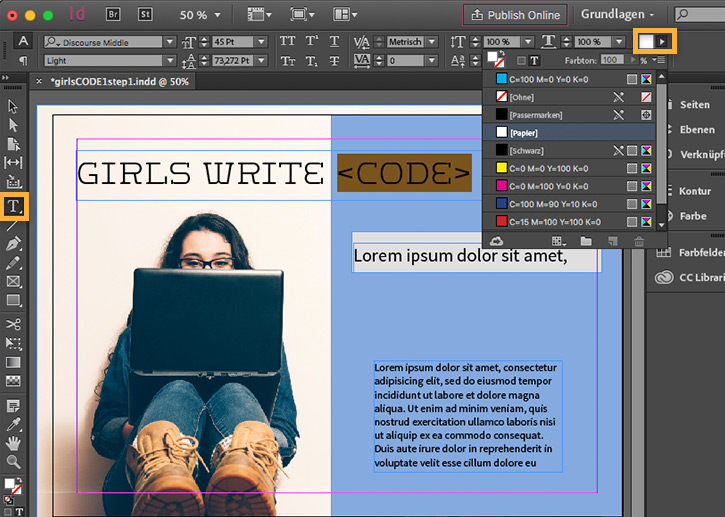This screenshot has width=725, height=517.
Task: Activate the Hand tool
Action: (x=14, y=443)
